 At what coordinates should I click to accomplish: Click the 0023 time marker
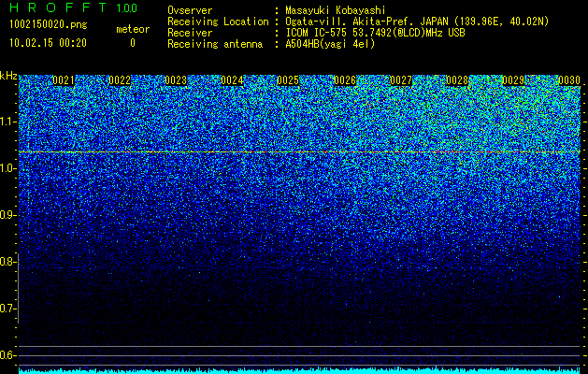click(176, 80)
